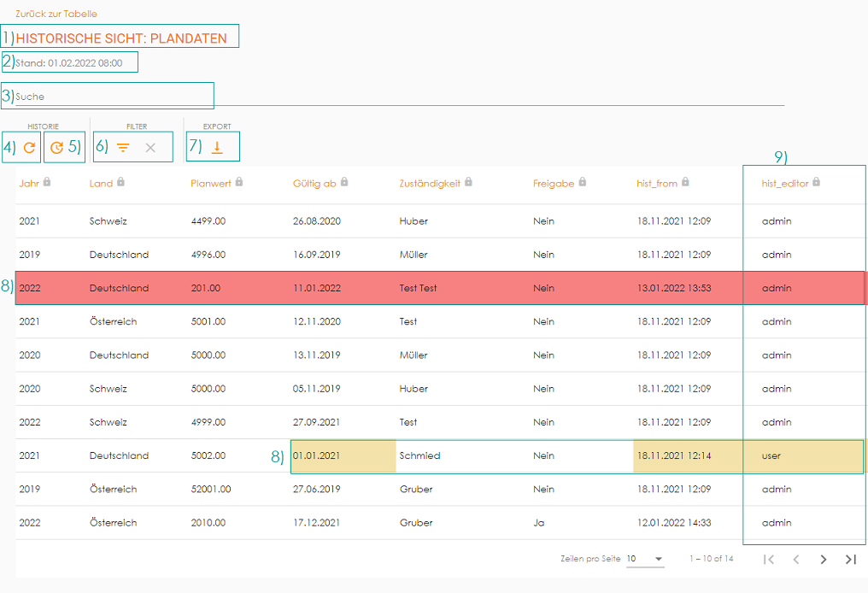Viewport: 868px width, 593px height.
Task: Open the filter settings icon
Action: 124,148
